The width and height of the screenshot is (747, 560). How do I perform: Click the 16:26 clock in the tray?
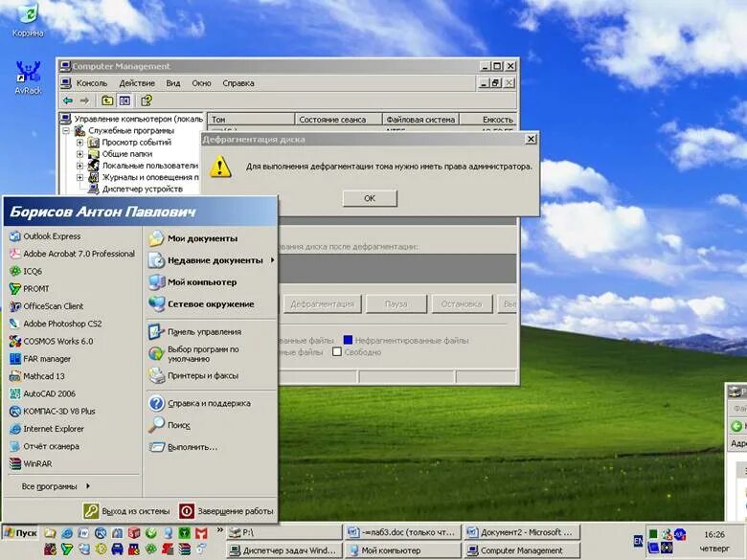[x=714, y=535]
